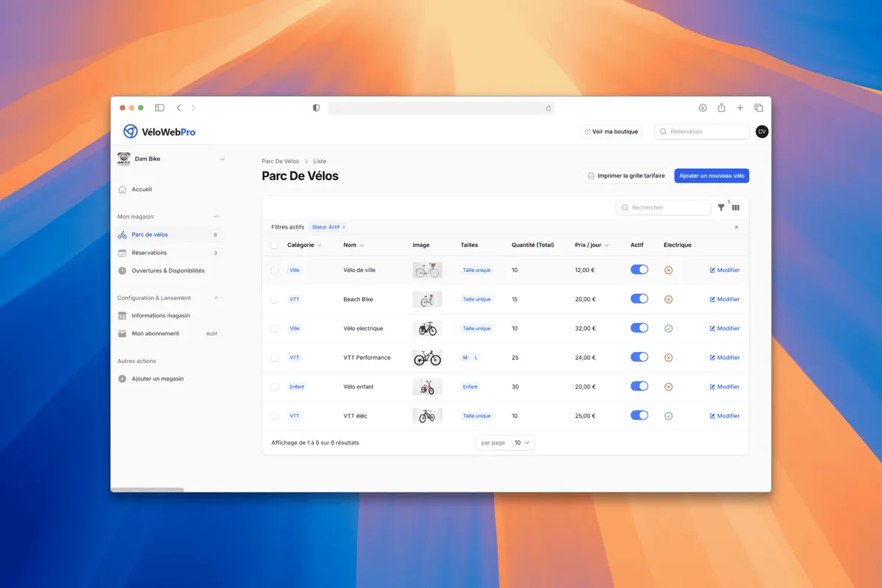Expand the Dam Bike store selector
This screenshot has width=882, height=588.
tap(220, 159)
